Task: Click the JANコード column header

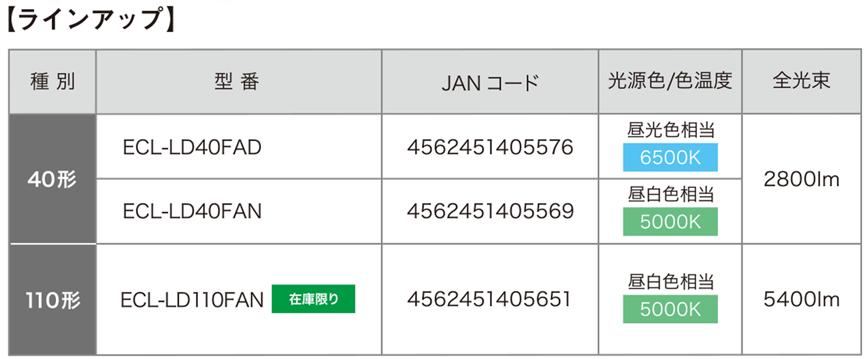Action: 490,82
